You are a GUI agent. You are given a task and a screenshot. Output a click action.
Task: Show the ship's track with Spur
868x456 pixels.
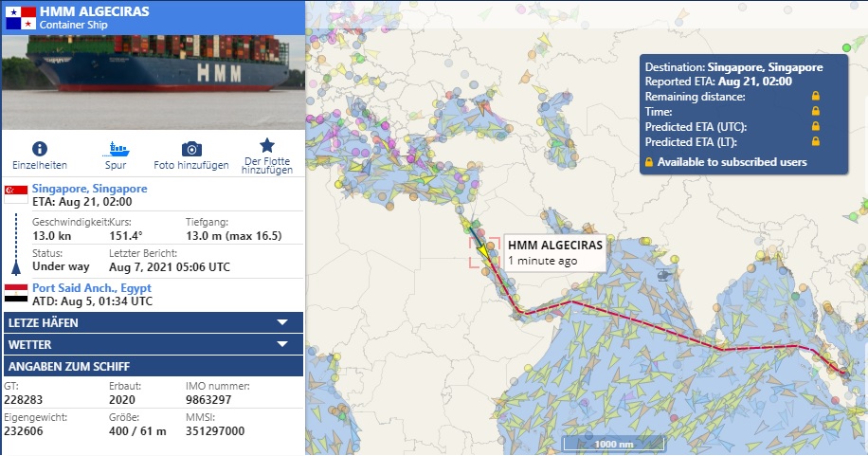point(116,149)
